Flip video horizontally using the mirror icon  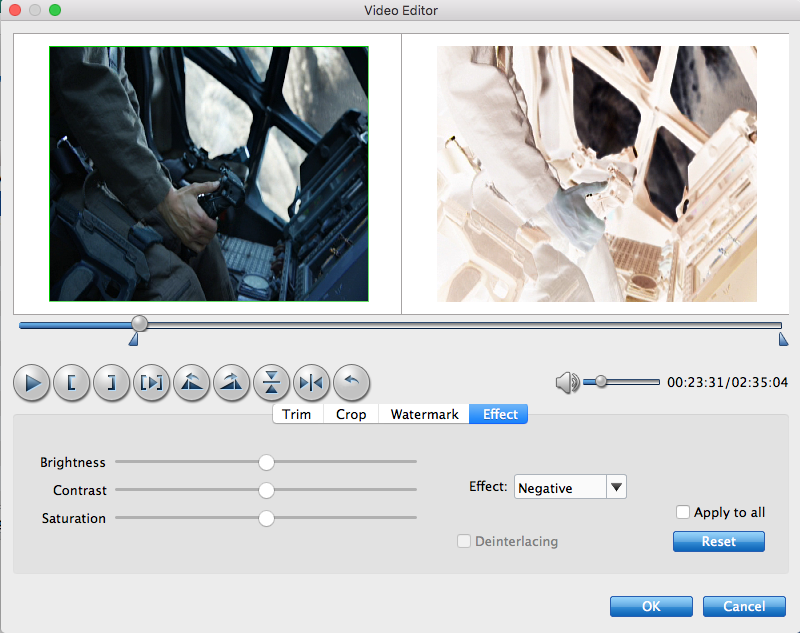(311, 382)
